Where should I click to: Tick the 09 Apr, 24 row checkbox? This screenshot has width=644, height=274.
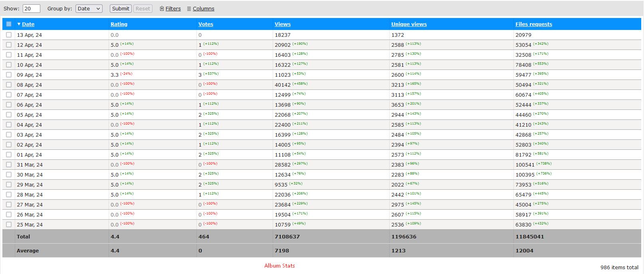pyautogui.click(x=9, y=75)
